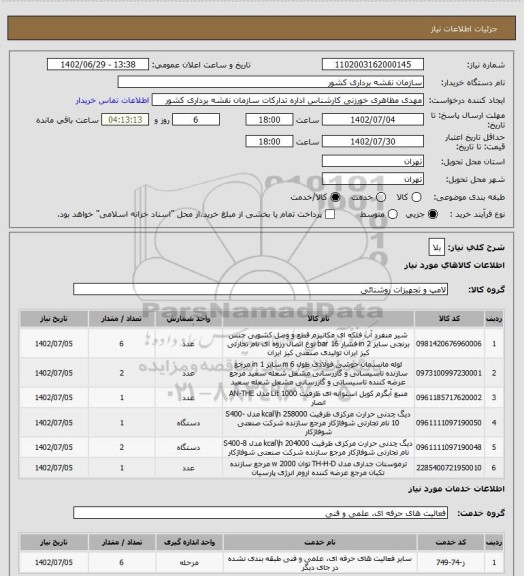Click the جزئیات اطلاعات نیاز page header
Screen dimensions: 524x576
[464, 29]
